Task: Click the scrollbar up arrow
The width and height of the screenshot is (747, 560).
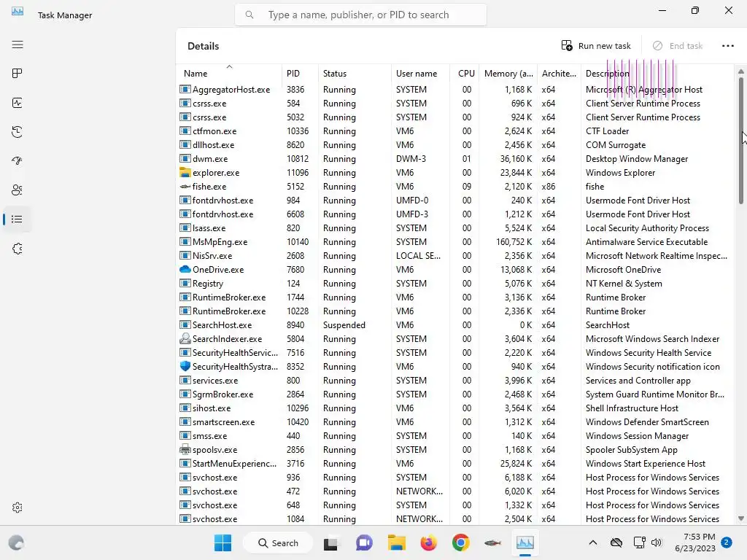Action: point(741,71)
